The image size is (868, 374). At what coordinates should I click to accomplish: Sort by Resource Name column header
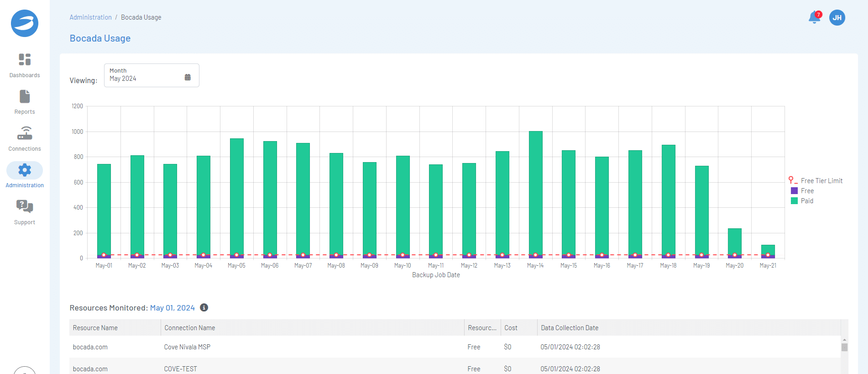coord(115,328)
